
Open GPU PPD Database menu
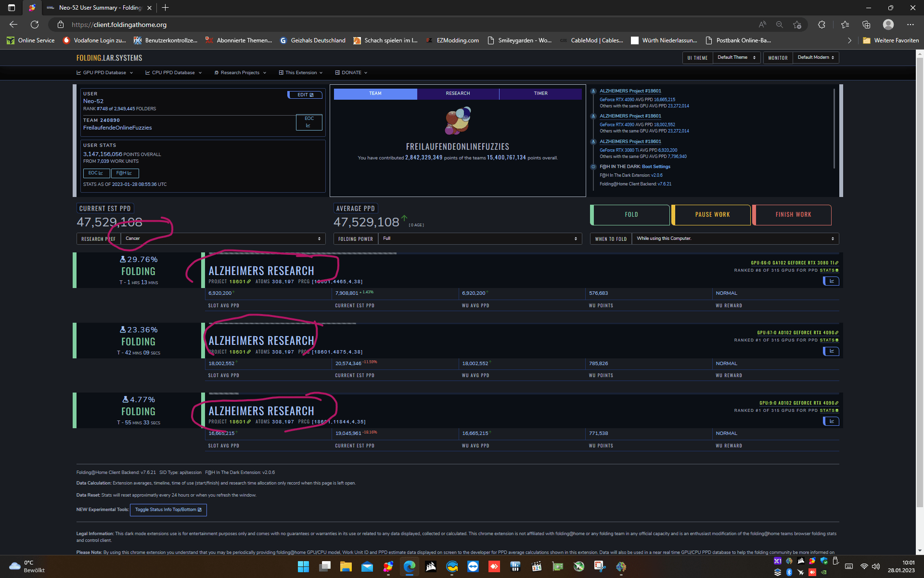[x=104, y=73]
